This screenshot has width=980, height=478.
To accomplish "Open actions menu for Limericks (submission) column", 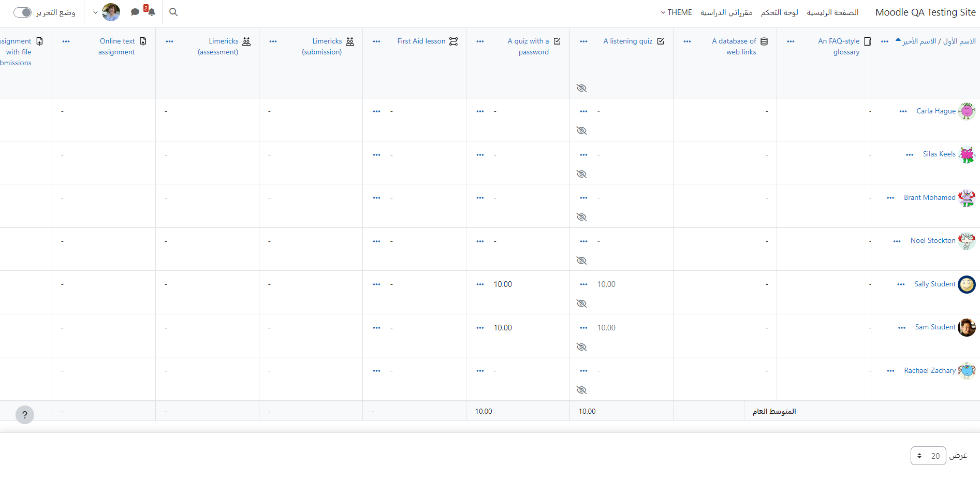I will [273, 41].
